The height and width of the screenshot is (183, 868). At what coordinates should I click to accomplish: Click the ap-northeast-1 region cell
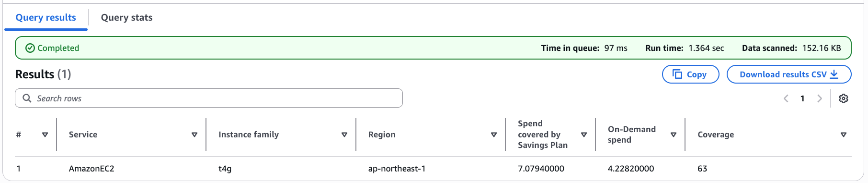[x=397, y=169]
